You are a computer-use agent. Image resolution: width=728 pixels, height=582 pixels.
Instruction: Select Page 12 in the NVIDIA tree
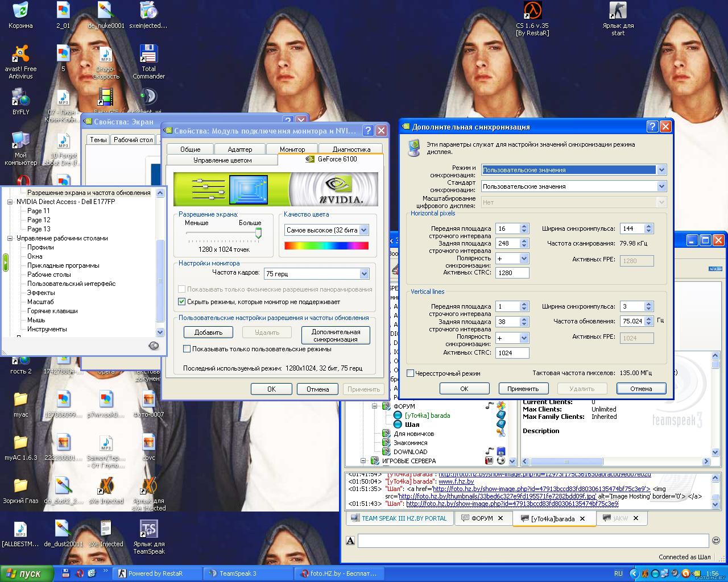[39, 220]
